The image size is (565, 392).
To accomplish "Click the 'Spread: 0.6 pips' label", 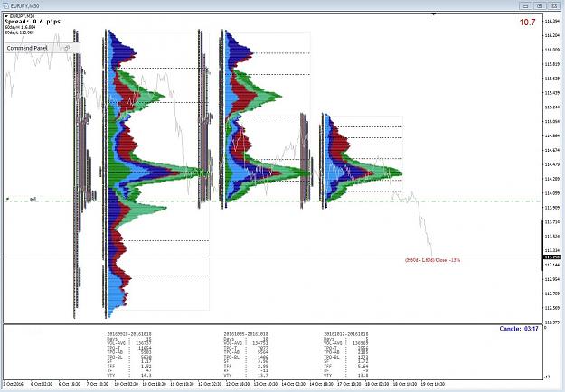I will click(x=33, y=22).
